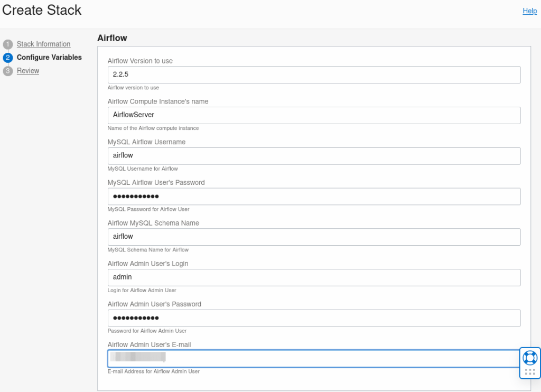The height and width of the screenshot is (392, 541).
Task: Jump ahead to the Review step
Action: pos(28,70)
